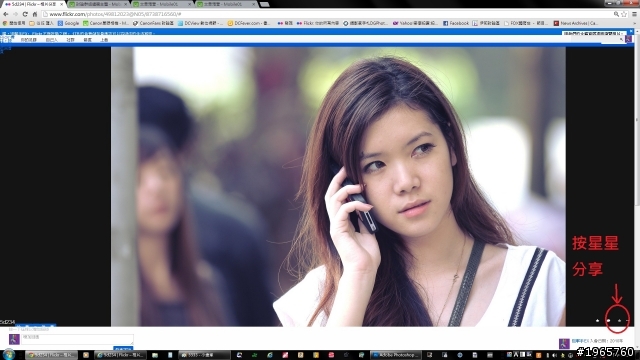
Task: Reload the Flickr page
Action: click(25, 14)
